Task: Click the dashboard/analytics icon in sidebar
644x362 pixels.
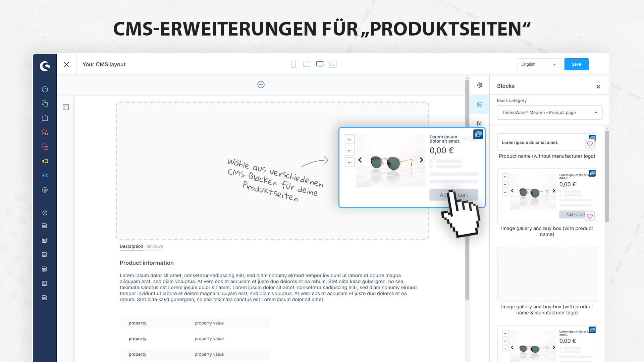Action: tap(44, 89)
